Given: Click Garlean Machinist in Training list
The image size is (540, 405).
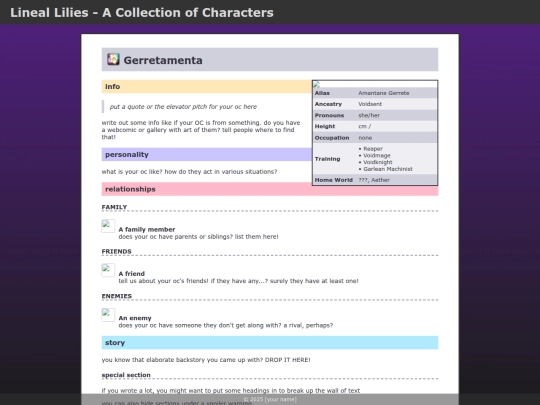Looking at the screenshot, I should [388, 169].
